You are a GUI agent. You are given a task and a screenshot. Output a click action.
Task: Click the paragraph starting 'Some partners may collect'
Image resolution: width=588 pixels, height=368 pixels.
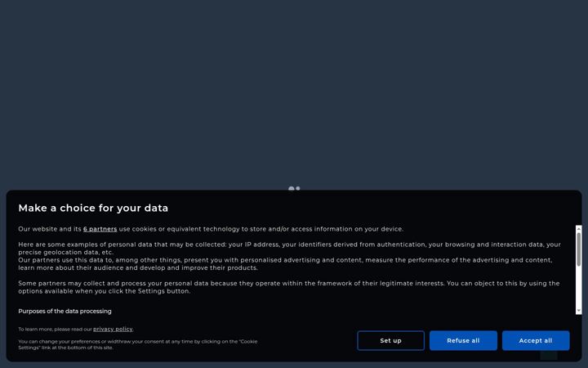(289, 287)
